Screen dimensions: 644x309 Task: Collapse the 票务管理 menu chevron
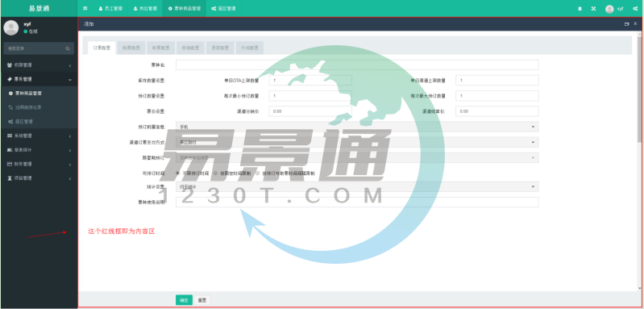[x=70, y=79]
